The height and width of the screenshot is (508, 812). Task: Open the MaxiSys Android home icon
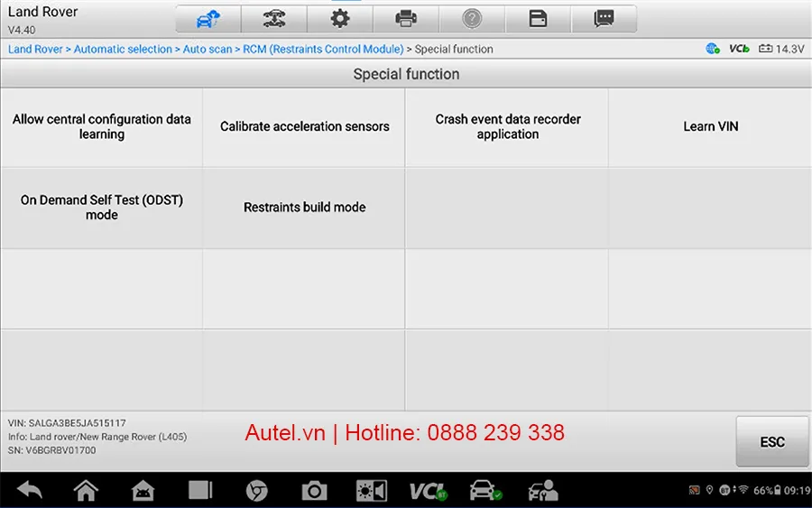click(x=143, y=490)
